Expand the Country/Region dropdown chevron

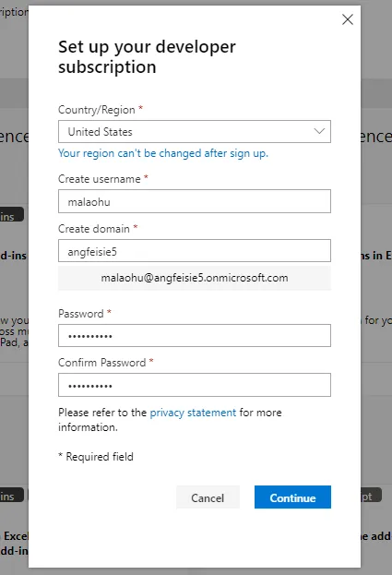pos(319,131)
